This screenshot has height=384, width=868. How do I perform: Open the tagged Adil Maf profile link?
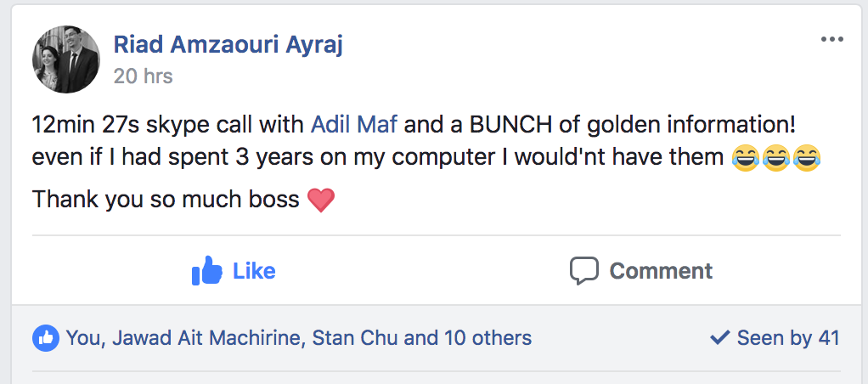(x=354, y=126)
